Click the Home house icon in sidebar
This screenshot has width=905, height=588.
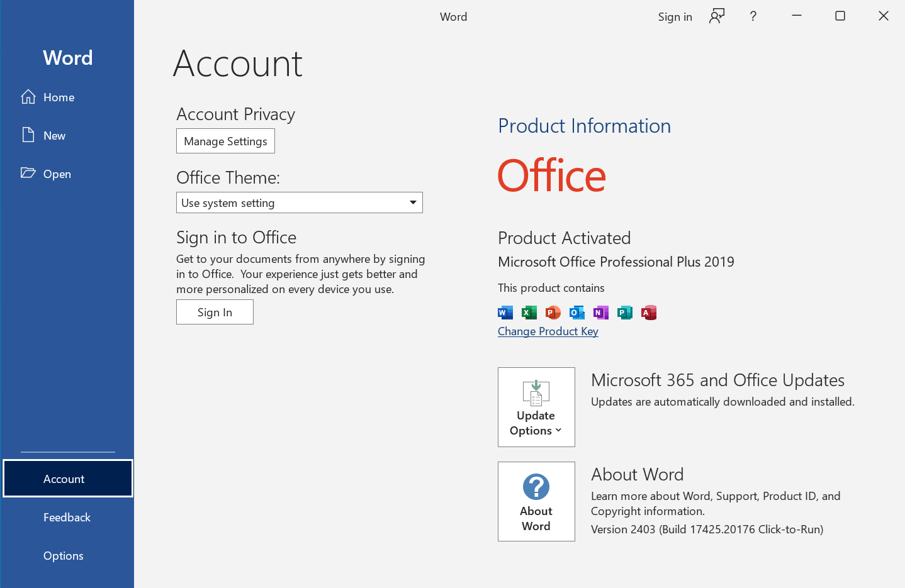[28, 97]
